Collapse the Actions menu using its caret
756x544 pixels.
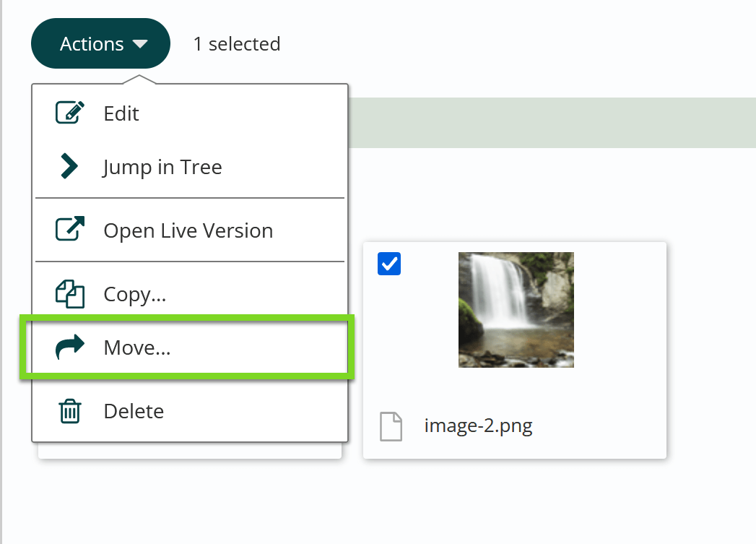[140, 44]
